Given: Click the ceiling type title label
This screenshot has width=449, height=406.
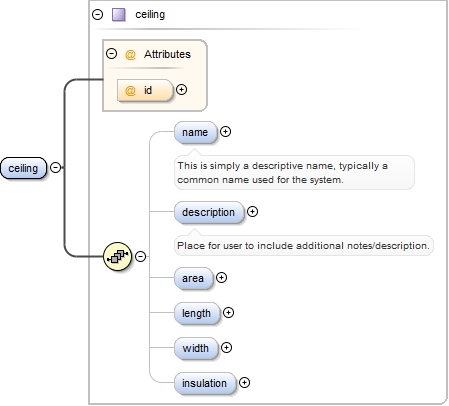Looking at the screenshot, I should 150,15.
